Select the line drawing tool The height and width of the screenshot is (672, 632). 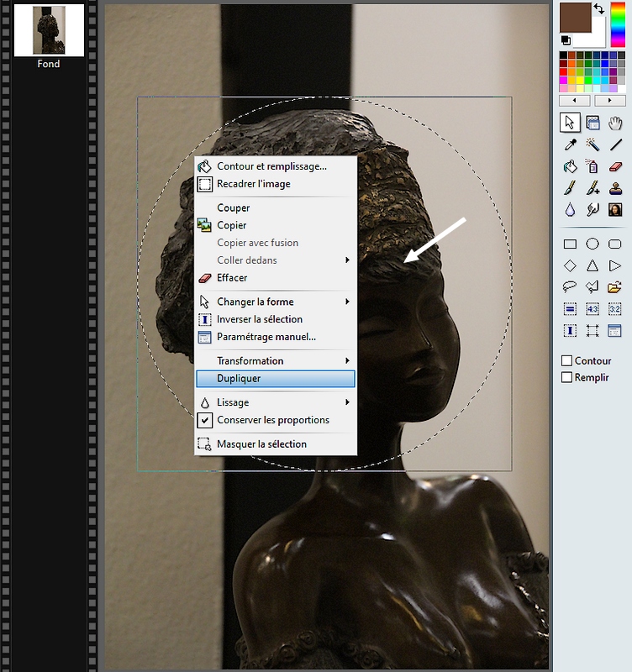615,144
